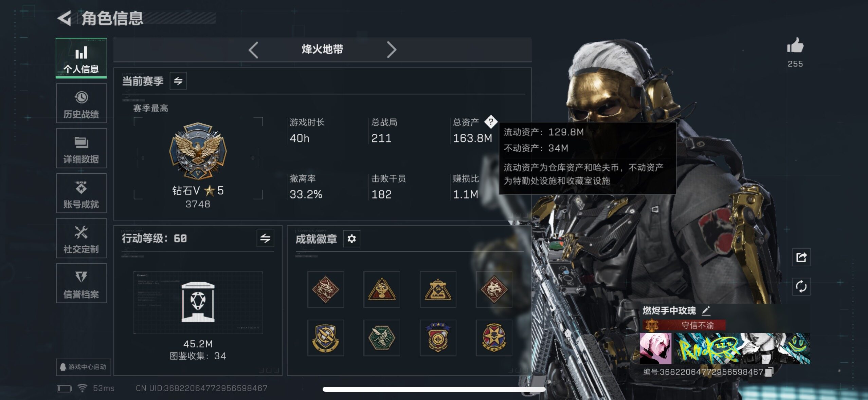Open 成就徽章 gear settings
Image resolution: width=868 pixels, height=400 pixels.
(351, 239)
